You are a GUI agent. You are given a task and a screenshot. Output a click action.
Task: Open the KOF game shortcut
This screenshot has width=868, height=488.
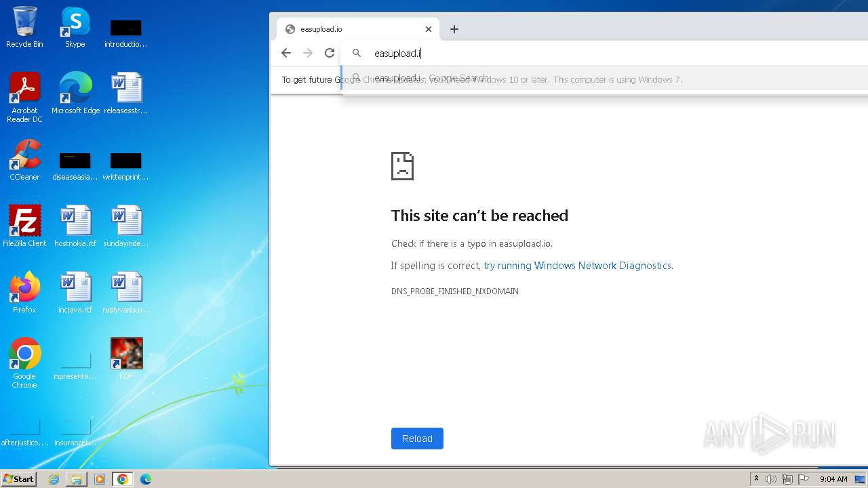tap(126, 359)
